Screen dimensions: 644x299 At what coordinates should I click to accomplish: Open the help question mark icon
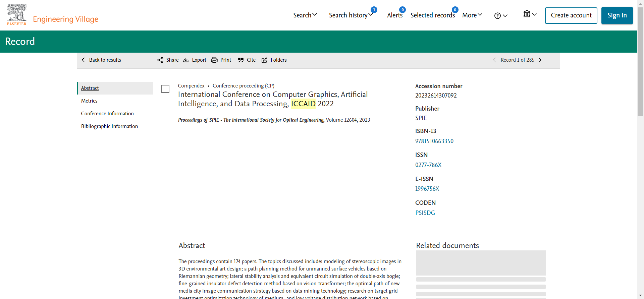(x=497, y=16)
